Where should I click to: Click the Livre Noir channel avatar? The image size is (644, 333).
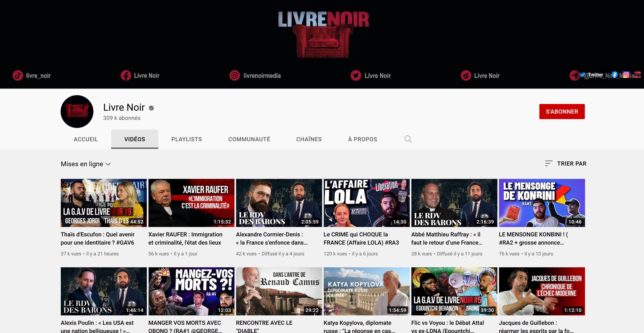click(x=77, y=111)
